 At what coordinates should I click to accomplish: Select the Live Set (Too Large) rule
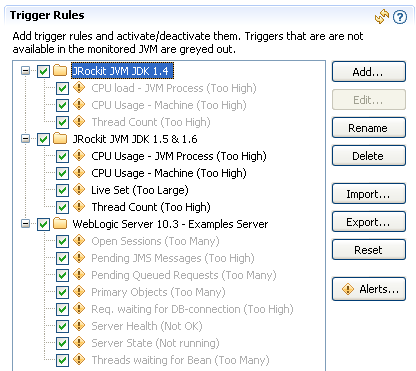[140, 190]
